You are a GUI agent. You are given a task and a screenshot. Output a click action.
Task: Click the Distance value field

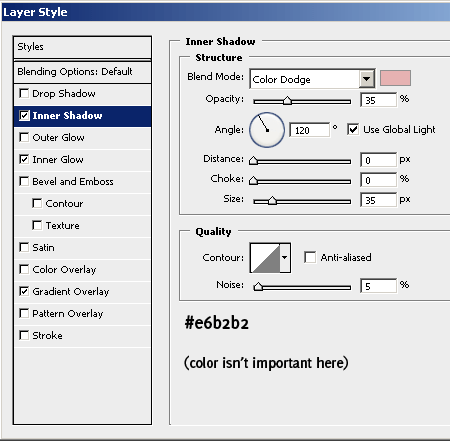click(x=379, y=160)
